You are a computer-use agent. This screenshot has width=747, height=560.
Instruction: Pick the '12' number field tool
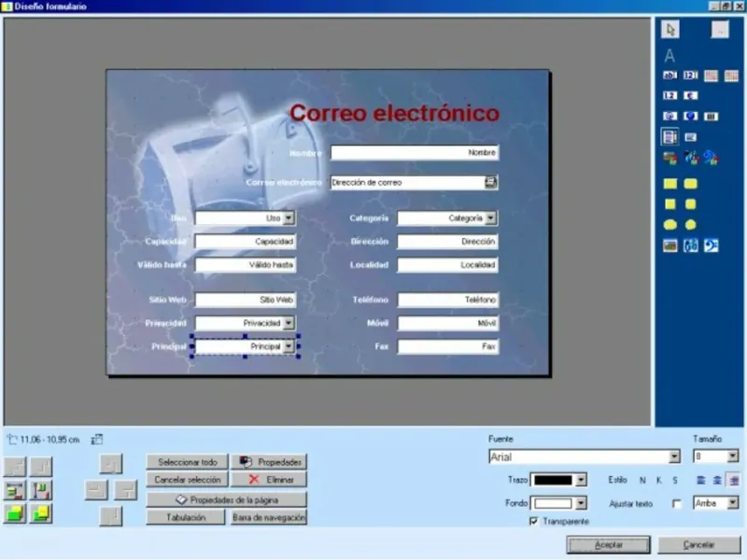pos(669,96)
